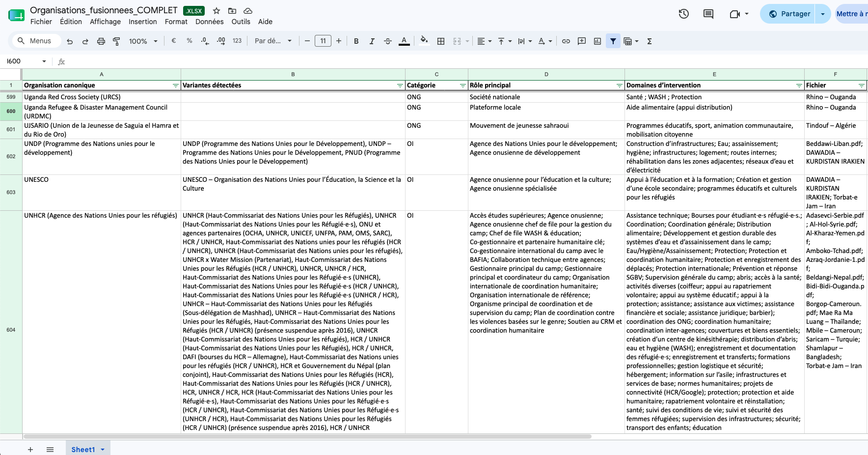This screenshot has width=868, height=455.
Task: Search Menus box in toolbar
Action: pyautogui.click(x=37, y=41)
